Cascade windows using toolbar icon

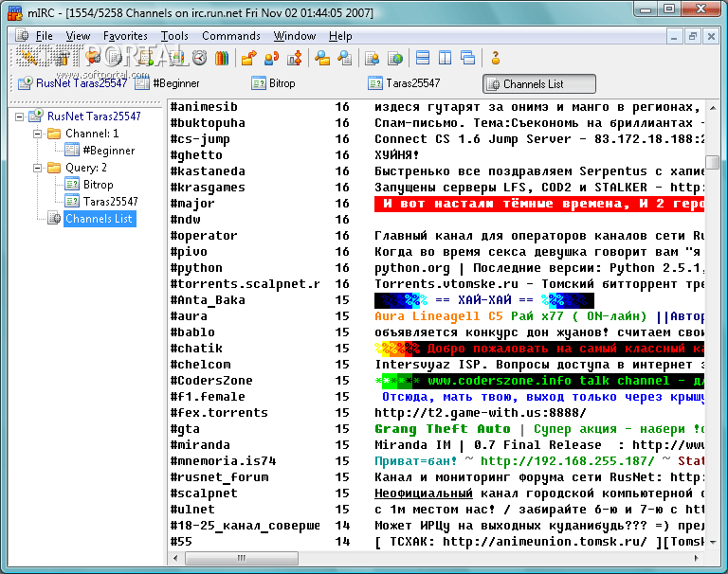[x=466, y=59]
